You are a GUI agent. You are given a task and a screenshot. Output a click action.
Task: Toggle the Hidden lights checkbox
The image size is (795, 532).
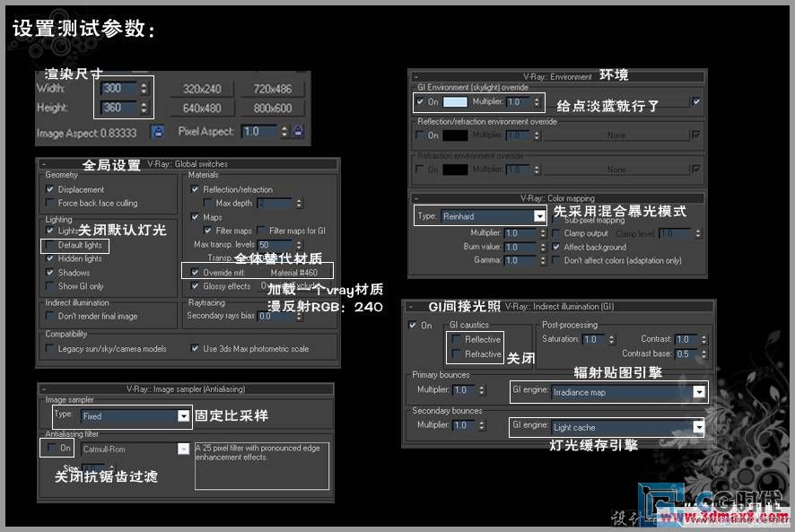click(49, 258)
